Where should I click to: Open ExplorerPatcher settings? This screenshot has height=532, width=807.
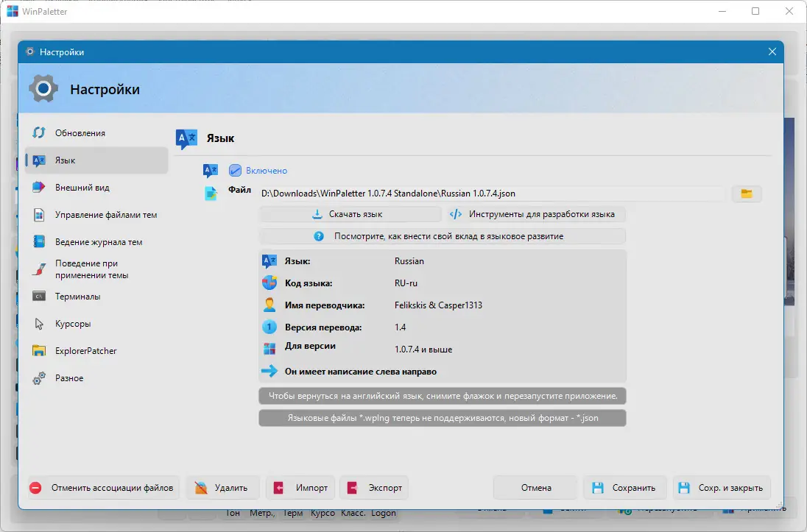click(96, 351)
